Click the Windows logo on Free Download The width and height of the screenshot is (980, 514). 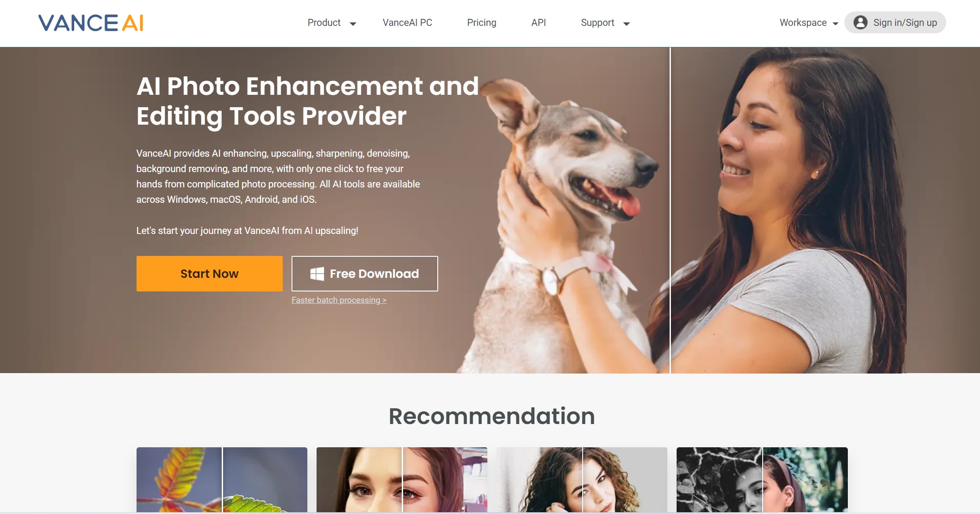coord(317,273)
